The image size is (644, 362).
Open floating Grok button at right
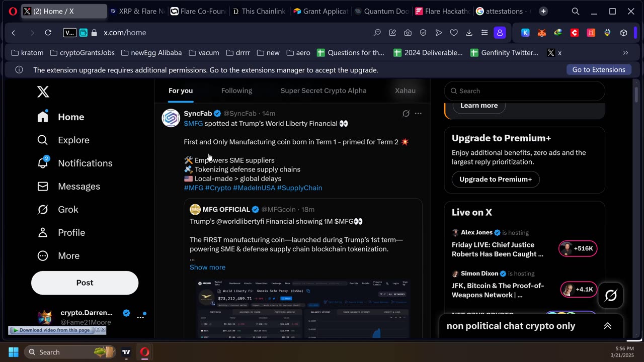pos(611,296)
